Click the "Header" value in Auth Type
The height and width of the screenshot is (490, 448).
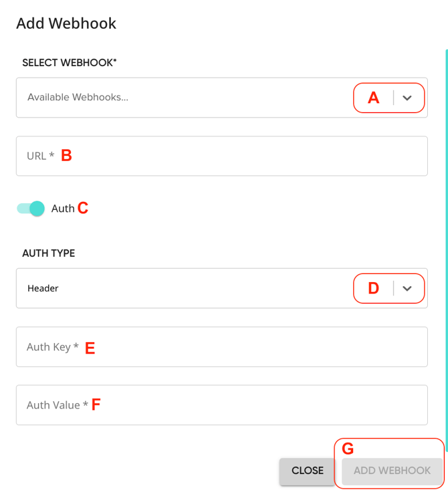coord(43,289)
